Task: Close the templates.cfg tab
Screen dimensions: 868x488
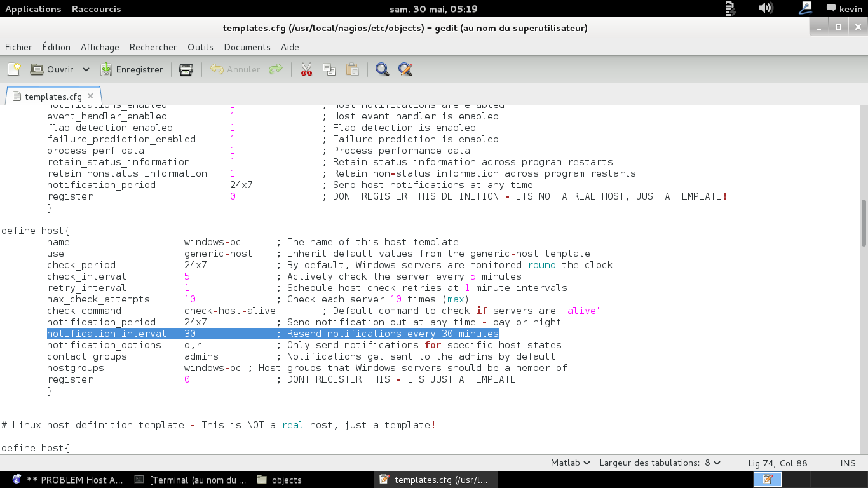Action: click(x=90, y=97)
